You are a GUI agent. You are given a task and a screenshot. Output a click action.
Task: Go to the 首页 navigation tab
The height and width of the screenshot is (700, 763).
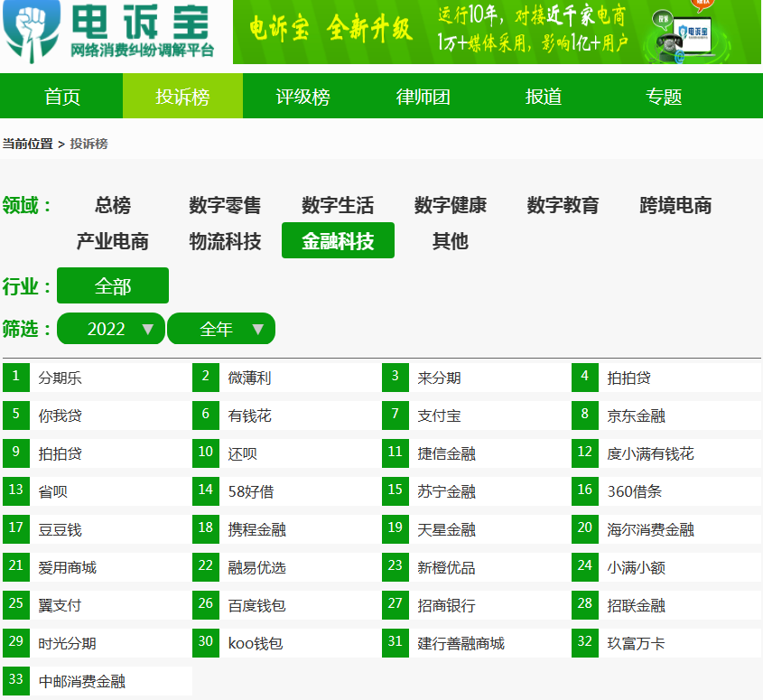pyautogui.click(x=61, y=96)
